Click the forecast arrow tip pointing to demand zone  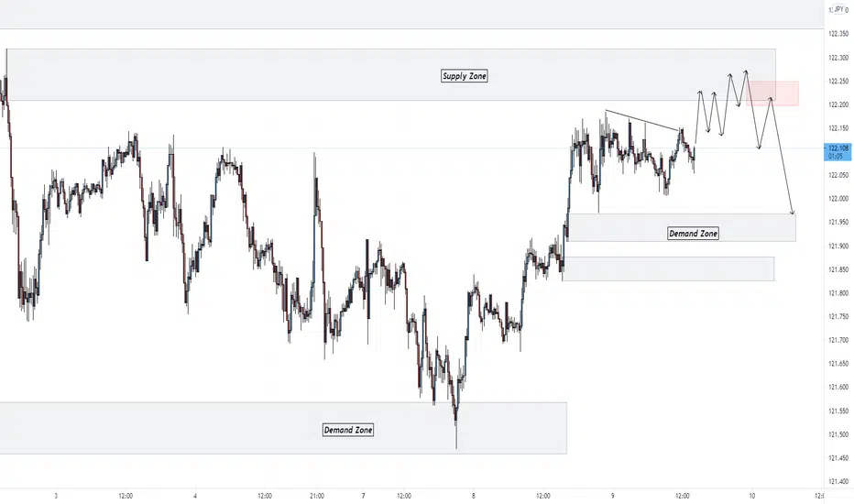[x=793, y=213]
